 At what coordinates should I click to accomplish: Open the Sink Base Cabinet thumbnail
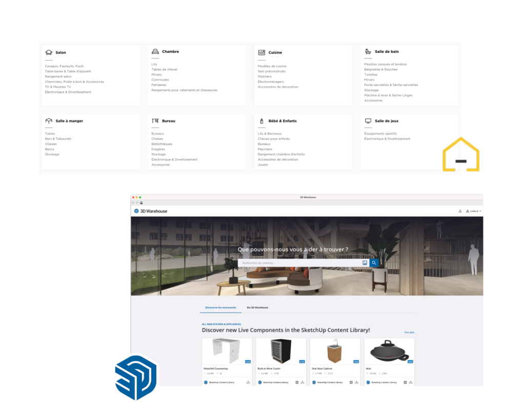[335, 351]
